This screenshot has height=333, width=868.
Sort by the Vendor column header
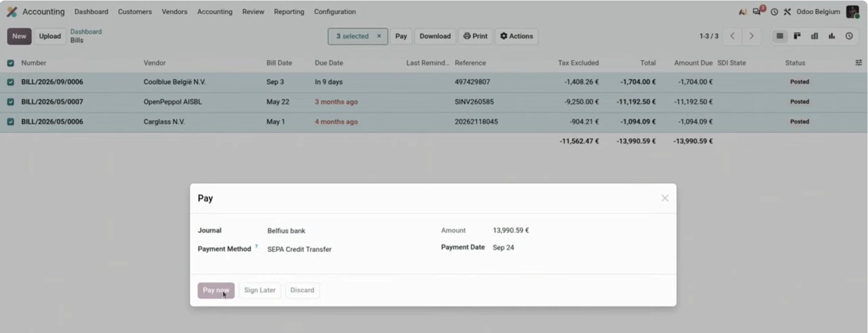pos(155,63)
